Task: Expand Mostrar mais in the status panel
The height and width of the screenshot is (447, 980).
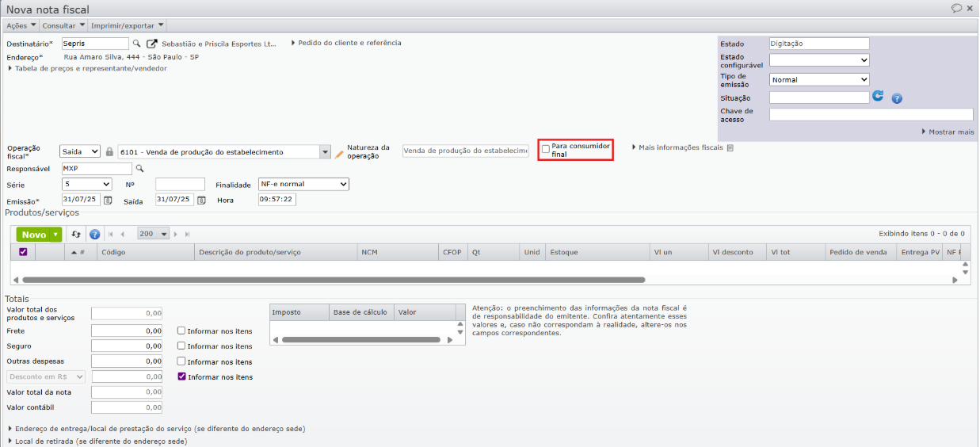Action: [x=948, y=132]
